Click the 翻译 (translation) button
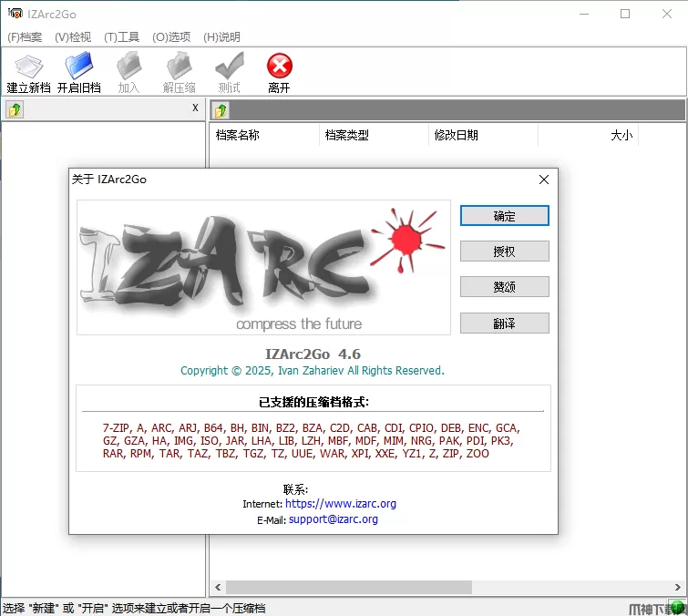Image resolution: width=688 pixels, height=616 pixels. point(504,323)
